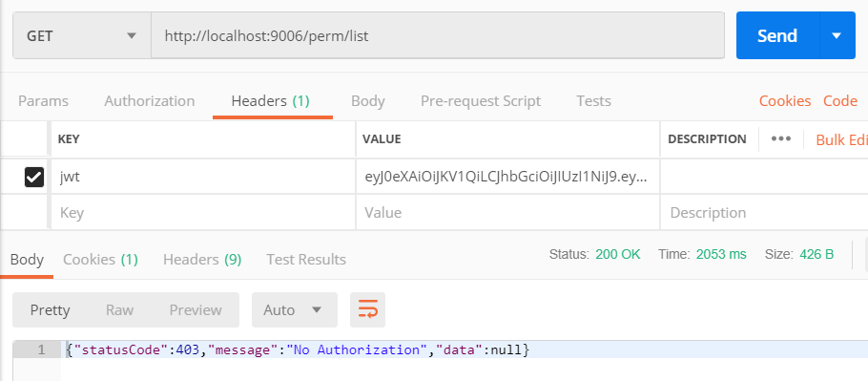Click the empty Description input field

(x=764, y=212)
